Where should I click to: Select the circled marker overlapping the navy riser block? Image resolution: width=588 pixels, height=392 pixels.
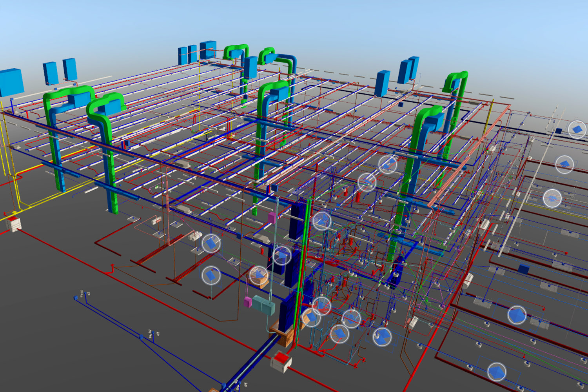[x=282, y=255]
